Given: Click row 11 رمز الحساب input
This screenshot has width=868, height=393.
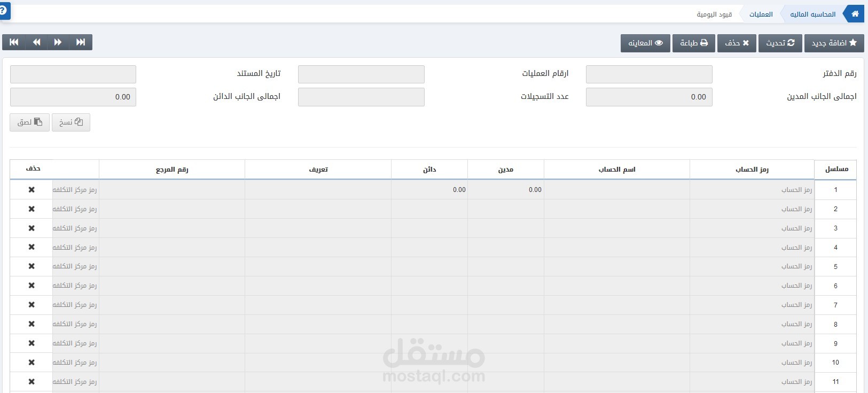Looking at the screenshot, I should tap(752, 382).
